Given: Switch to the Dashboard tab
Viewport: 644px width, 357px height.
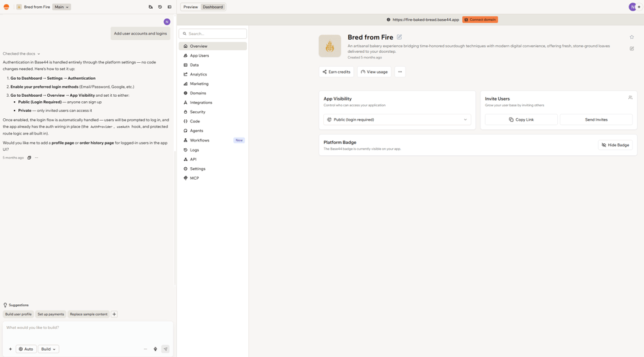Looking at the screenshot, I should coord(213,7).
